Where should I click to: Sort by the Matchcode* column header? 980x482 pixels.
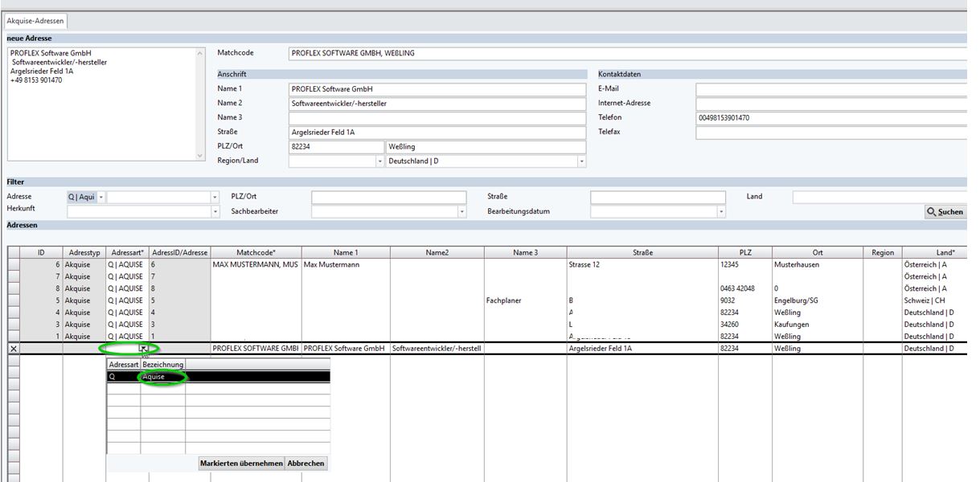pos(256,252)
